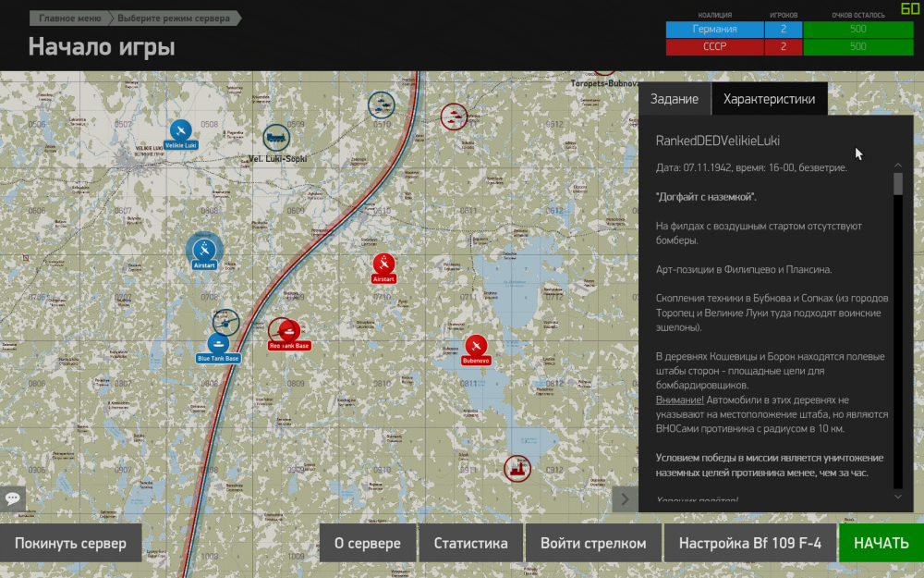Select the blue Airstart spawn point
The height and width of the screenshot is (578, 924).
point(204,249)
